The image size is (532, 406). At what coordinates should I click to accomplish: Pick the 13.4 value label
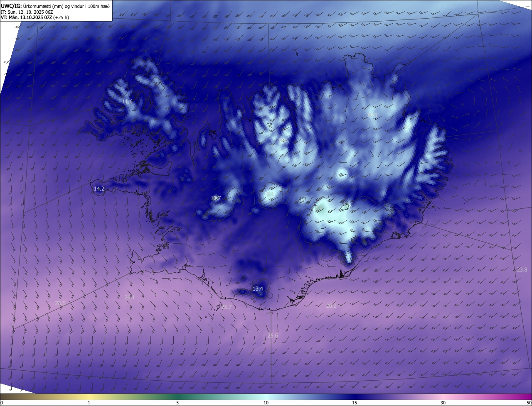[258, 289]
